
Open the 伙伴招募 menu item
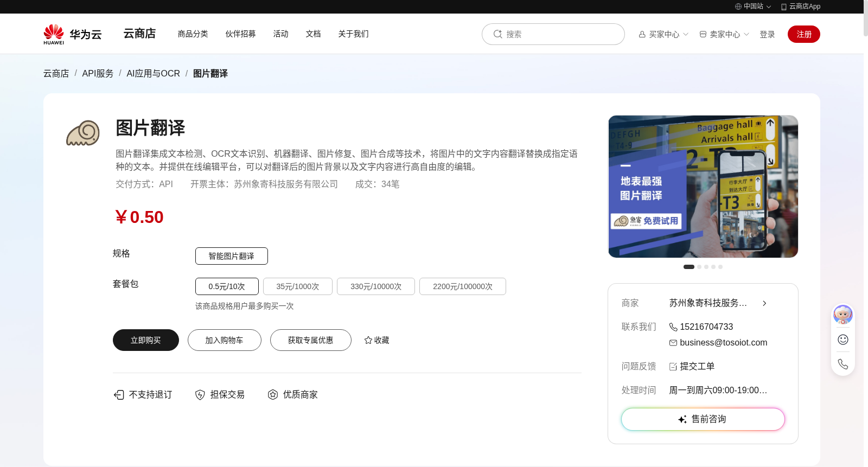[241, 34]
